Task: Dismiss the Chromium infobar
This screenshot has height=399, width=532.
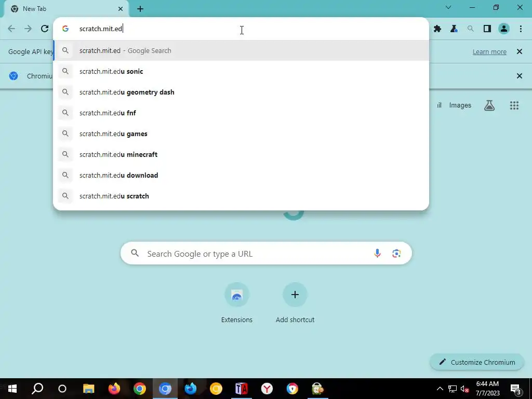Action: click(519, 76)
